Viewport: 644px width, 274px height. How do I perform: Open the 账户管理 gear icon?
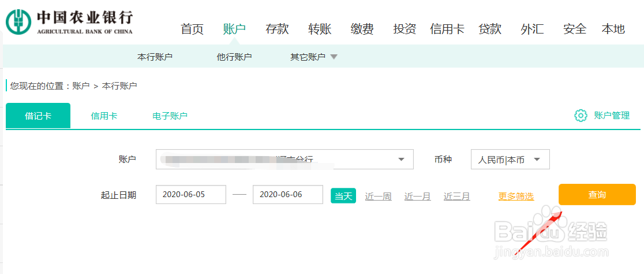tap(581, 116)
